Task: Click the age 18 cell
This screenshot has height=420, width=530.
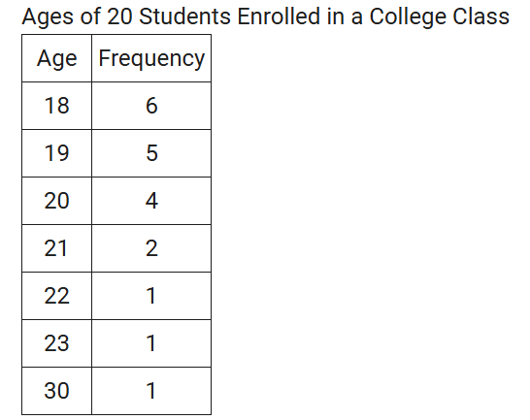Action: (56, 106)
